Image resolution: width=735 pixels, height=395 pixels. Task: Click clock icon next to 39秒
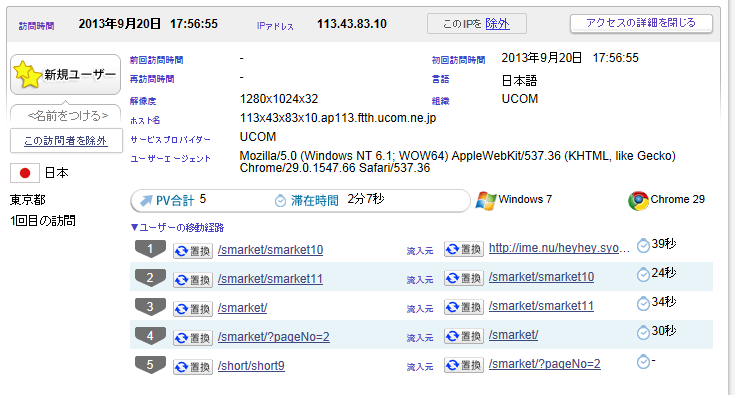[x=643, y=246]
